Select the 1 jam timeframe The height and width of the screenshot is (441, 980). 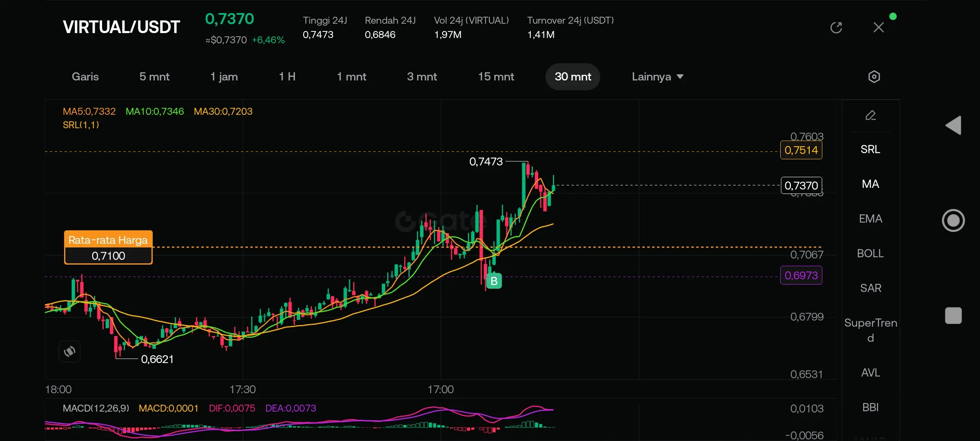coord(224,77)
